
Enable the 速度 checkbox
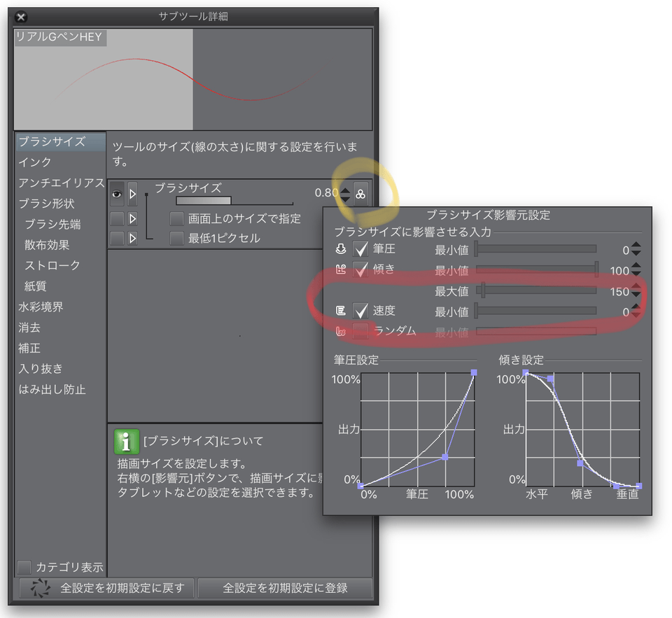pyautogui.click(x=360, y=310)
